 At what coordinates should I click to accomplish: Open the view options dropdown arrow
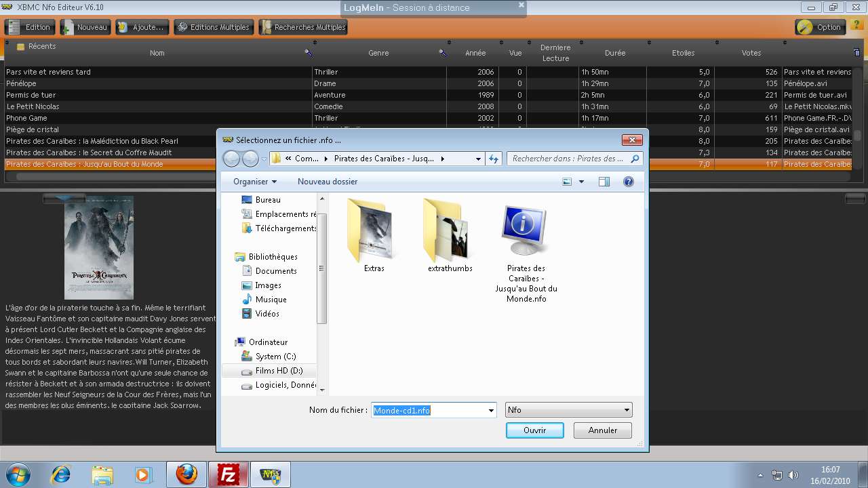(581, 182)
